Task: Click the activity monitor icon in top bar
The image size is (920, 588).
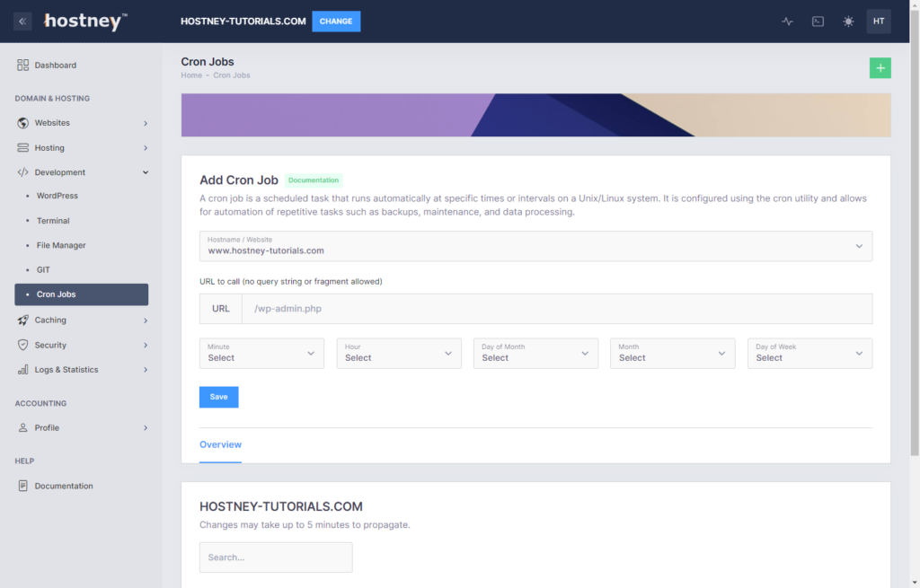Action: [x=787, y=21]
